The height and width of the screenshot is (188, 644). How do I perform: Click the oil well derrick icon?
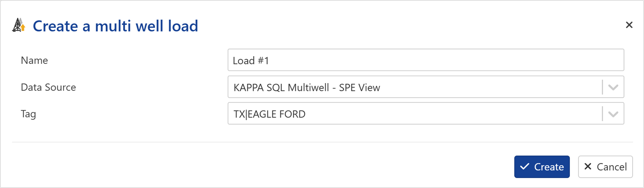point(18,26)
